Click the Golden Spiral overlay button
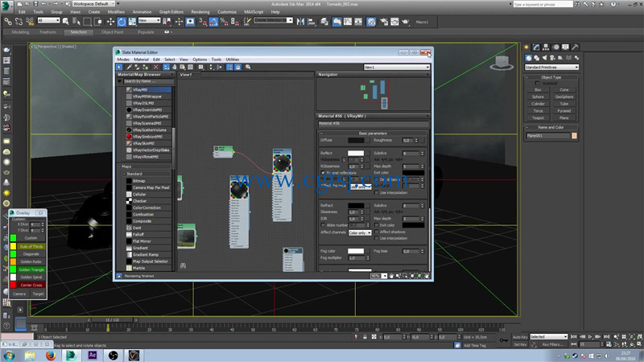The width and height of the screenshot is (644, 362). coord(31,277)
